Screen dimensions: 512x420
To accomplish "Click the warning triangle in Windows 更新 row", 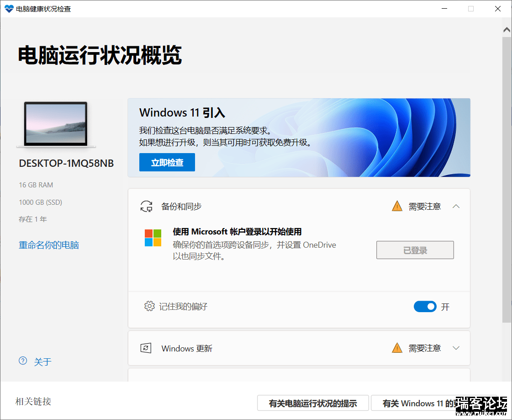I will (x=397, y=348).
